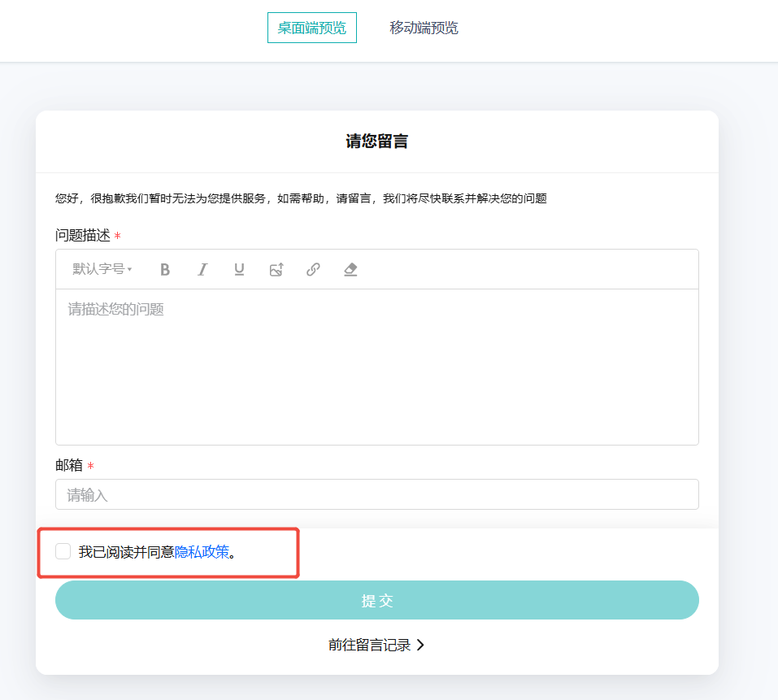
Task: Click the insert image icon
Action: click(x=276, y=269)
